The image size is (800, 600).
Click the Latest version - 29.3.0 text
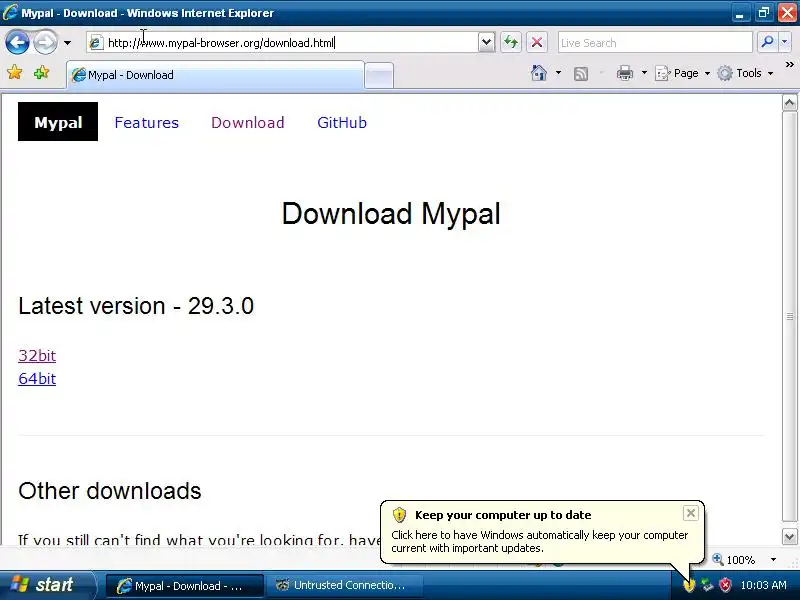click(x=136, y=306)
